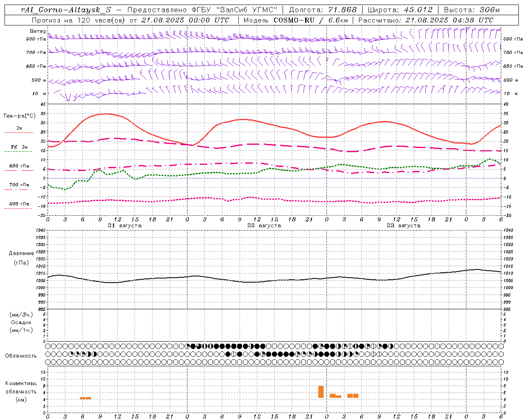Click the (гПа) pressure unit label
The height and width of the screenshot is (420, 525).
pos(21,263)
